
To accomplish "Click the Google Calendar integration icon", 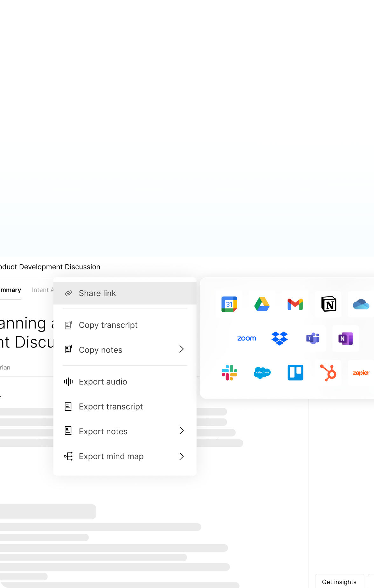I will point(229,304).
